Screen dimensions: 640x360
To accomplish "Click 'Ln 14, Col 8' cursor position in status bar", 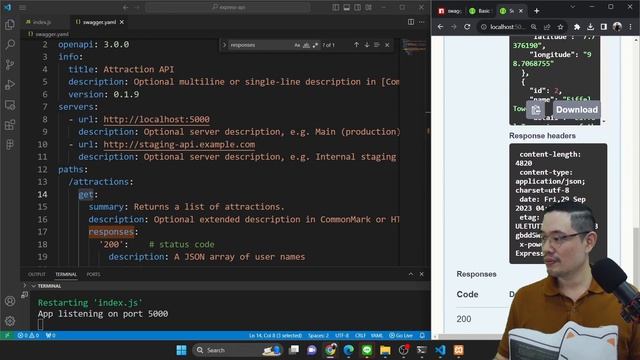I will tap(275, 336).
